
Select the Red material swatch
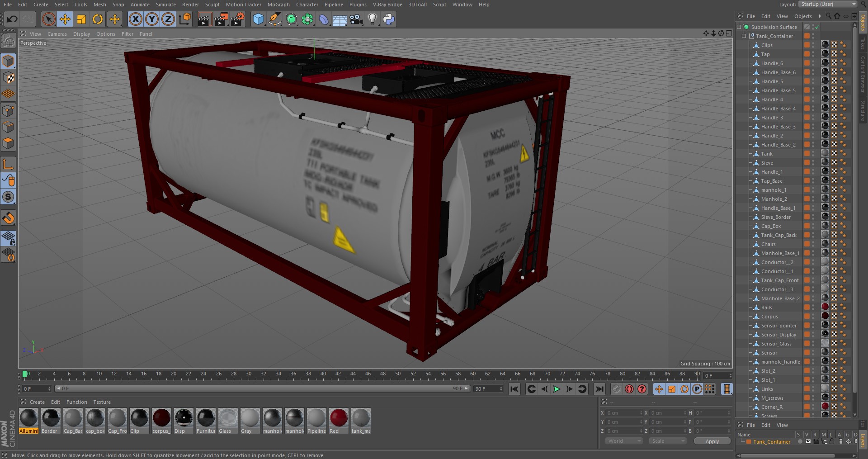[x=339, y=421]
